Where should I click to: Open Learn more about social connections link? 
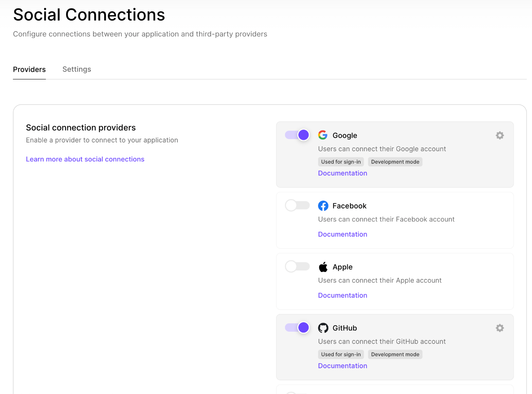click(85, 159)
